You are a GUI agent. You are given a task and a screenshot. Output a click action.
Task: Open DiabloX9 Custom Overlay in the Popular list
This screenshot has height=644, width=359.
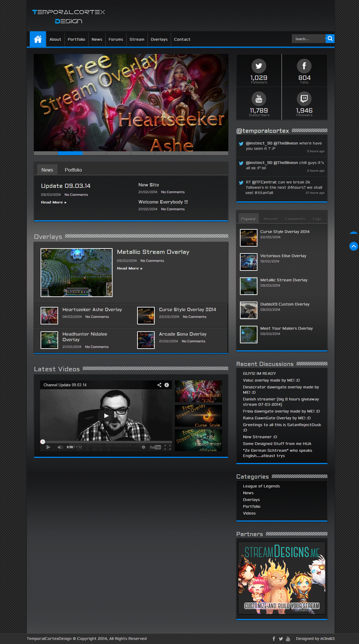[285, 304]
